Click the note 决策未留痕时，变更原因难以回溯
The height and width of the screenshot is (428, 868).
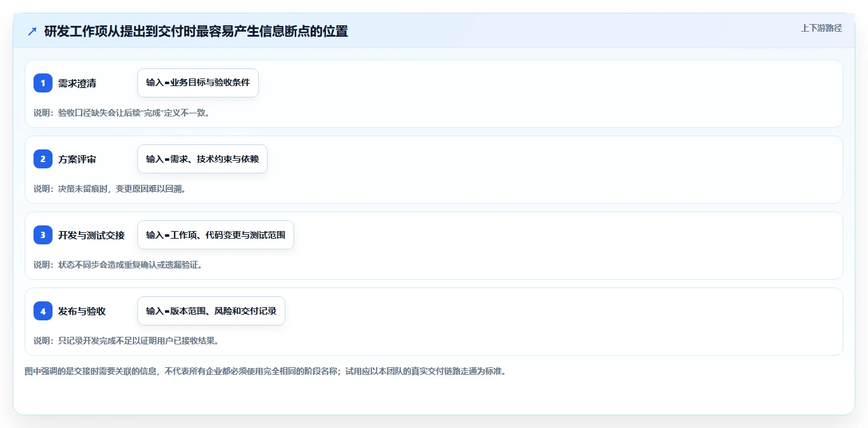click(x=109, y=189)
